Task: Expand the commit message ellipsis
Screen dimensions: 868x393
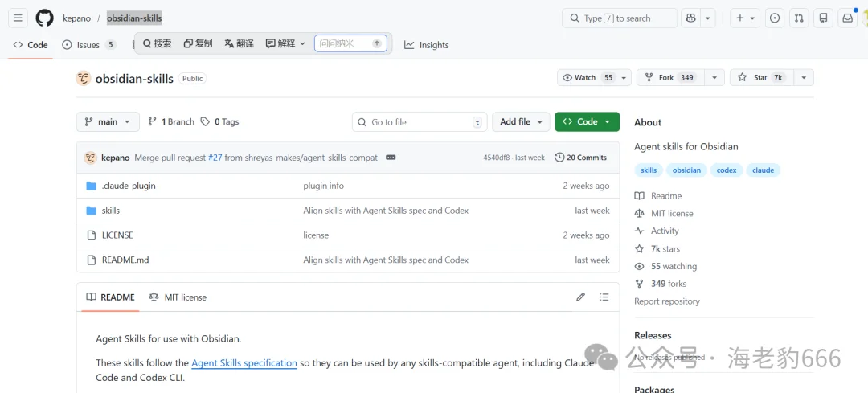Action: pos(391,158)
